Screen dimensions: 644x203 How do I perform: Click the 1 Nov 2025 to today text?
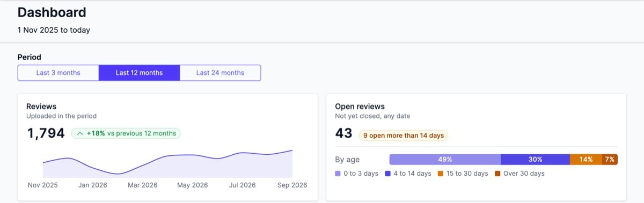(54, 30)
